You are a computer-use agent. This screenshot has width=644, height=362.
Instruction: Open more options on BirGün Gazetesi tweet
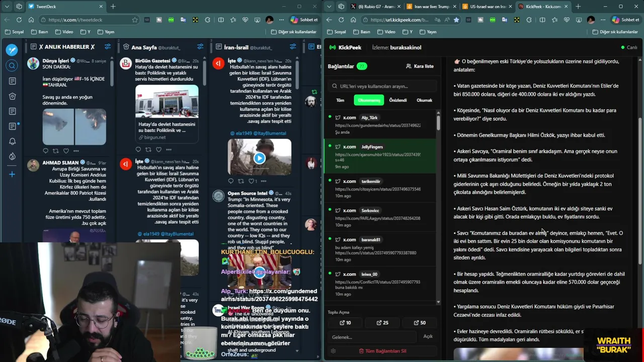[x=169, y=149]
